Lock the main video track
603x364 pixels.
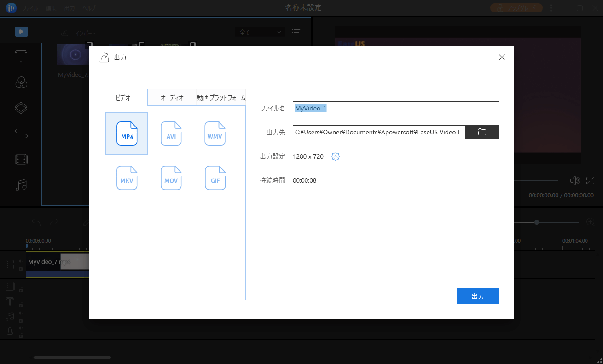click(x=21, y=268)
